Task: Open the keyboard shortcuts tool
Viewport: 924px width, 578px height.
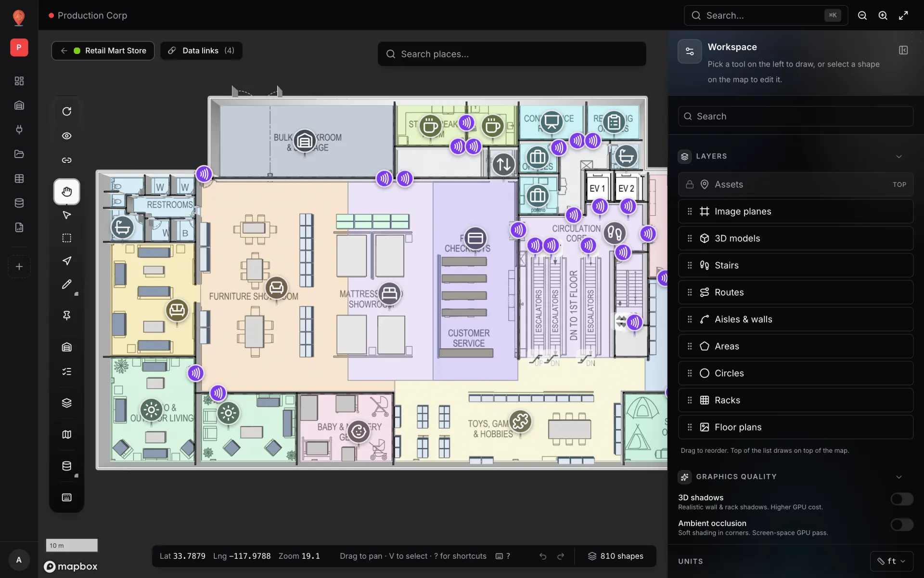Action: tap(66, 497)
